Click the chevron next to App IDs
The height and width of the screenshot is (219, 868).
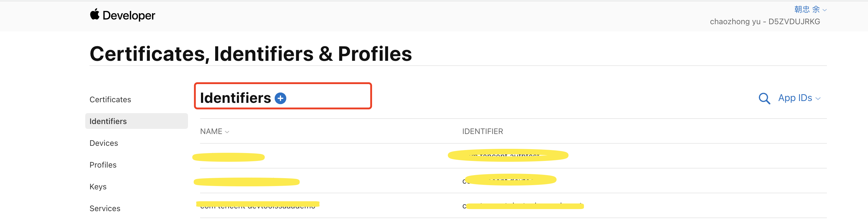(x=818, y=99)
